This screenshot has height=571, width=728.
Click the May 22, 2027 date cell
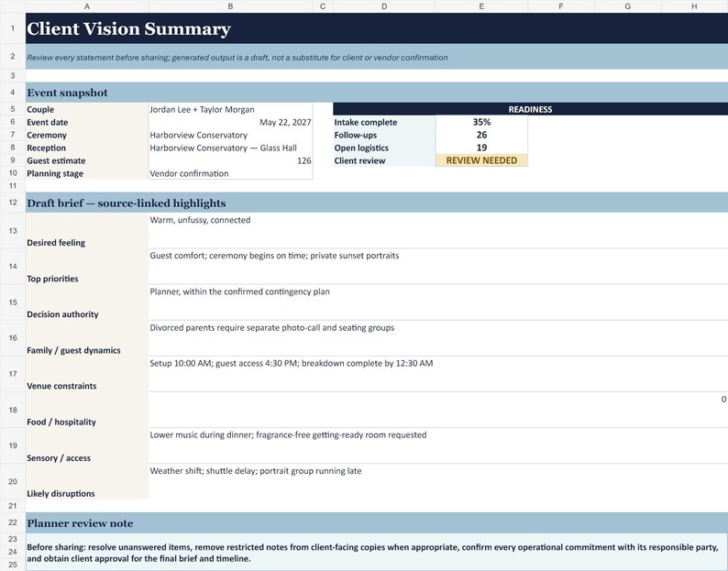[230, 122]
